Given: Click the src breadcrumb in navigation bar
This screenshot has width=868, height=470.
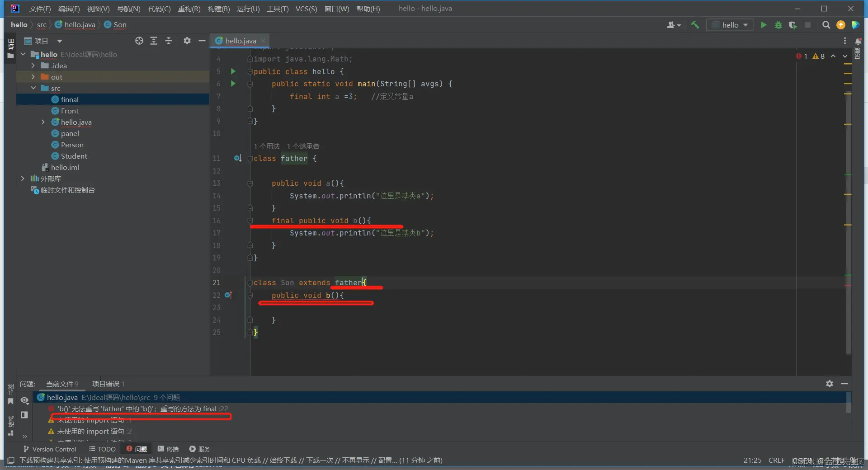Looking at the screenshot, I should coord(42,25).
